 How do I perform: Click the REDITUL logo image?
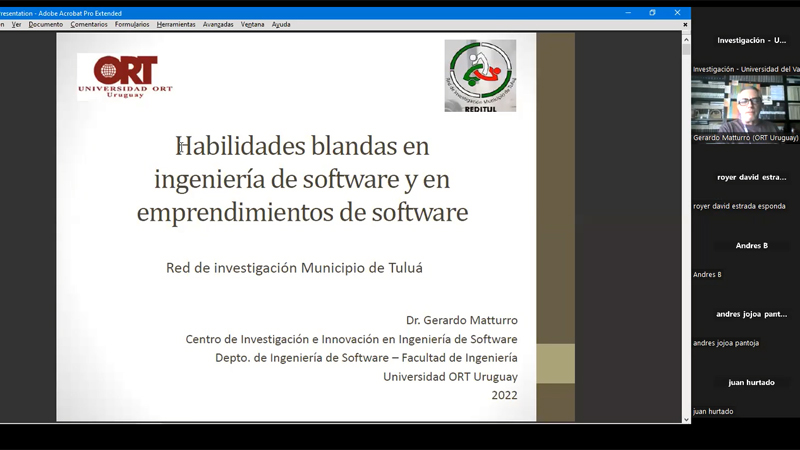[x=480, y=76]
